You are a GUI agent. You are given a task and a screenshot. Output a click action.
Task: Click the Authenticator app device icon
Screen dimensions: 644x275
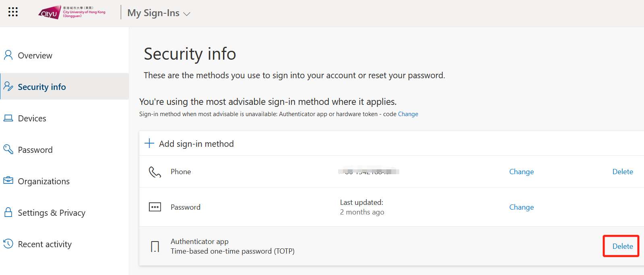tap(155, 246)
